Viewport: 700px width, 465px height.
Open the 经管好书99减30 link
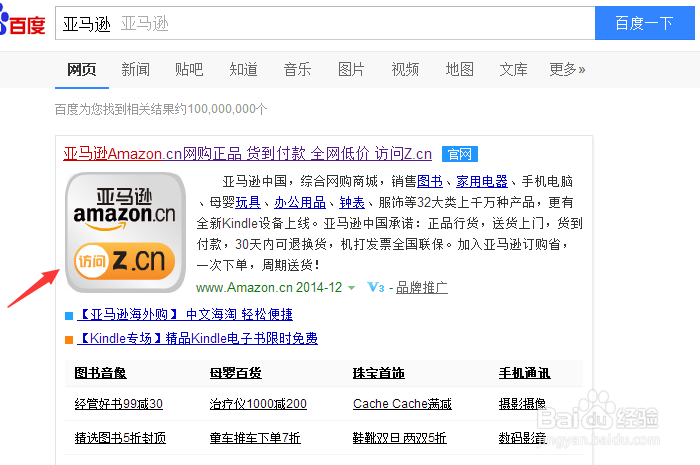(x=118, y=404)
